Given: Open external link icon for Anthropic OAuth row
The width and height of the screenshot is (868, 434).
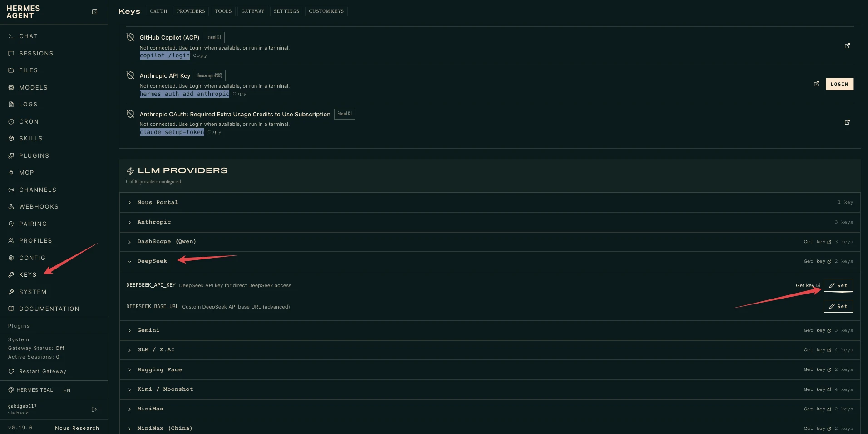Looking at the screenshot, I should (x=847, y=122).
